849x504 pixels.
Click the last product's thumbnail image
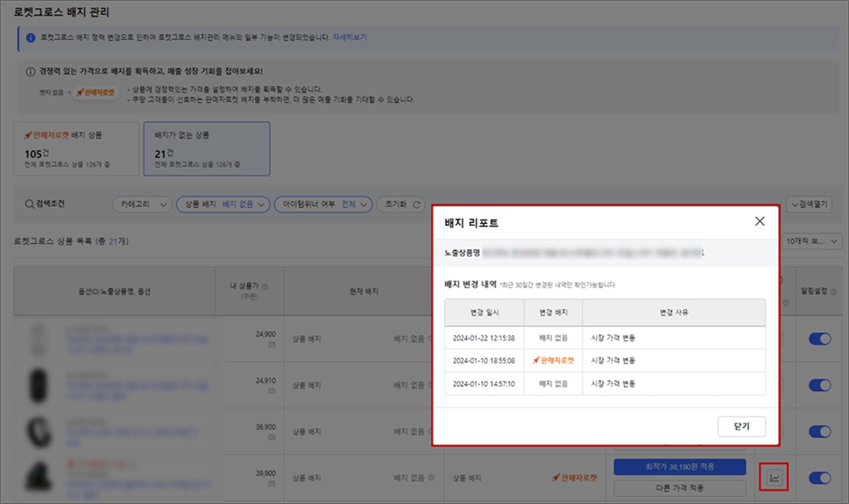(38, 476)
